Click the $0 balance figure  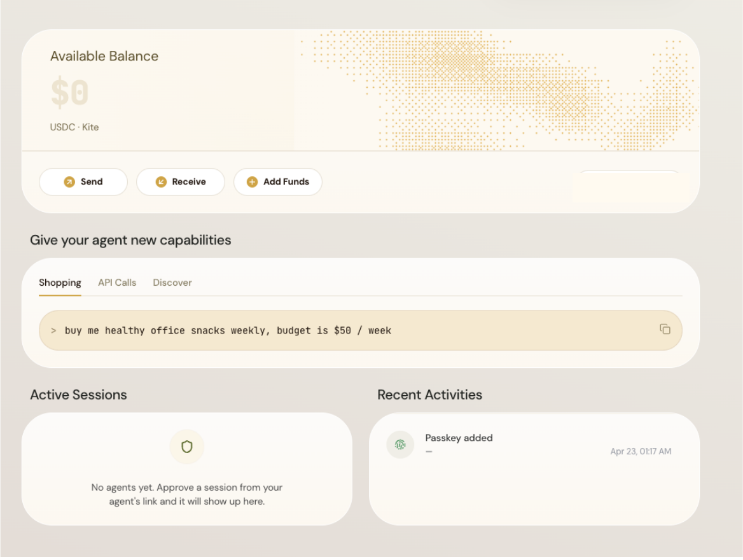pos(70,92)
